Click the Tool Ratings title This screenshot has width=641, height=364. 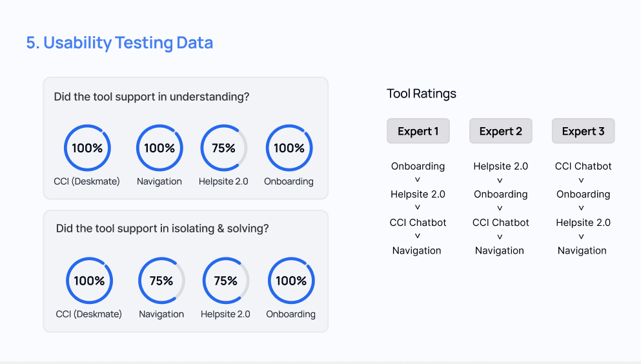point(422,94)
